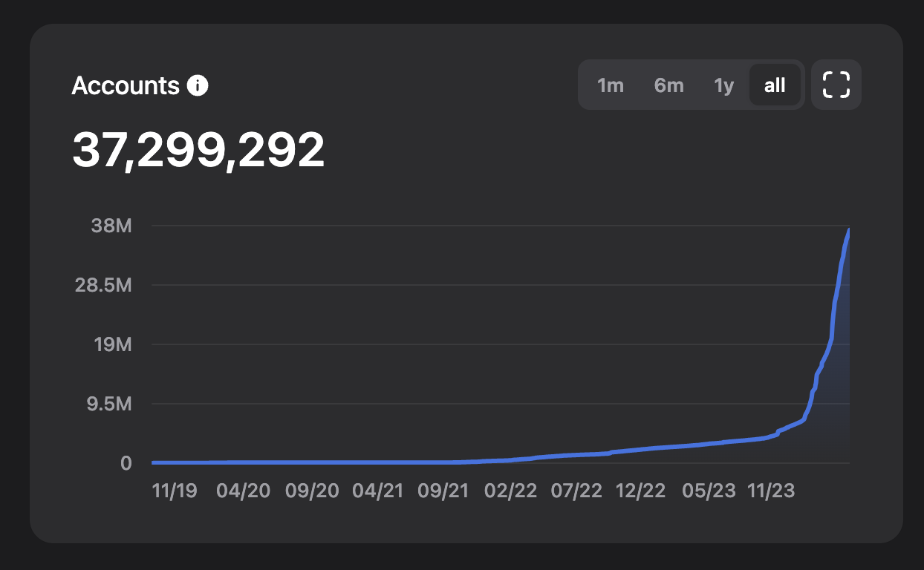Click the 11/19 x-axis date label
Viewport: 924px width, 570px height.
click(x=175, y=491)
